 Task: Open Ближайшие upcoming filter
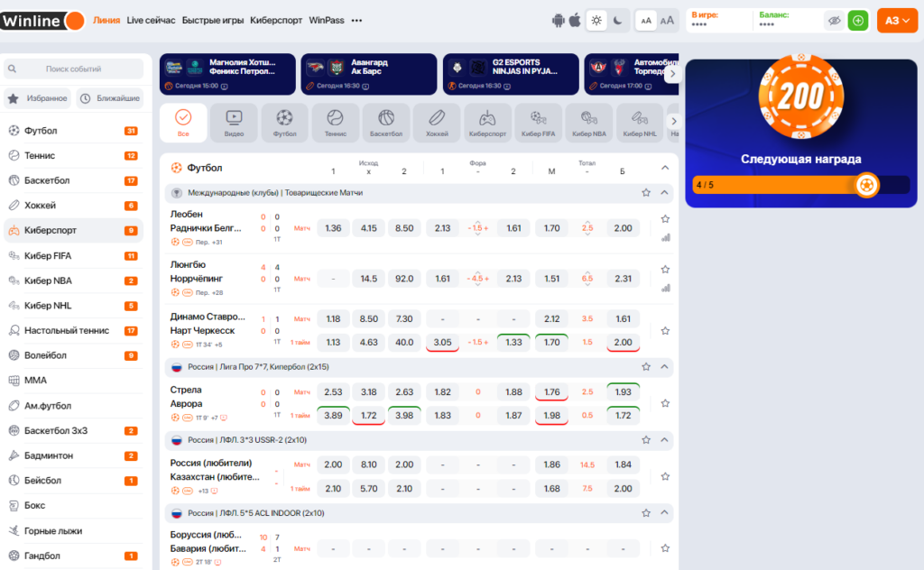coord(109,98)
